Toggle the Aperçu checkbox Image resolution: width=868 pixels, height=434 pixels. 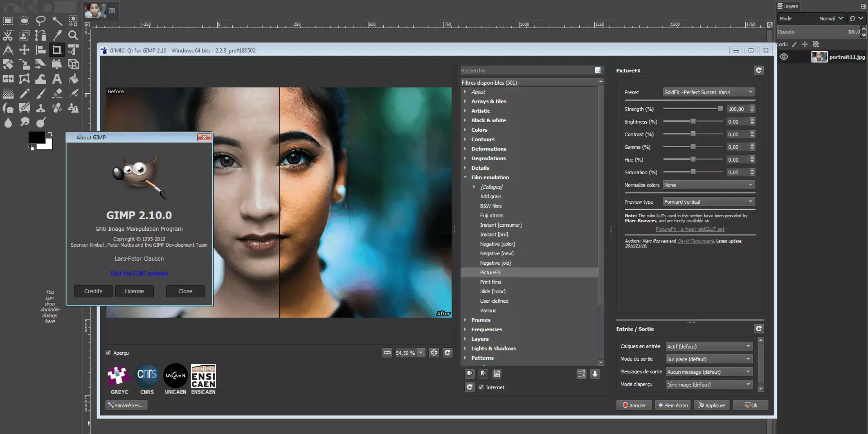tap(108, 353)
